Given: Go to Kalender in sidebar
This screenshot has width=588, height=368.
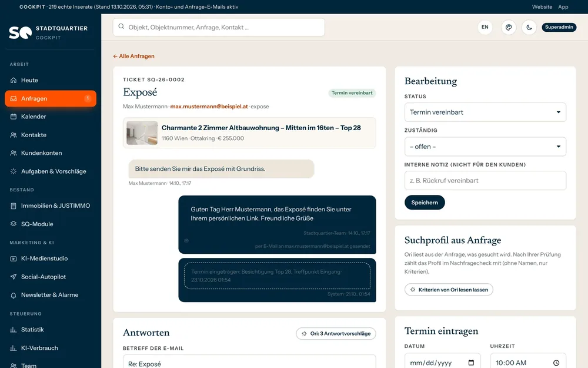Looking at the screenshot, I should coord(51,117).
